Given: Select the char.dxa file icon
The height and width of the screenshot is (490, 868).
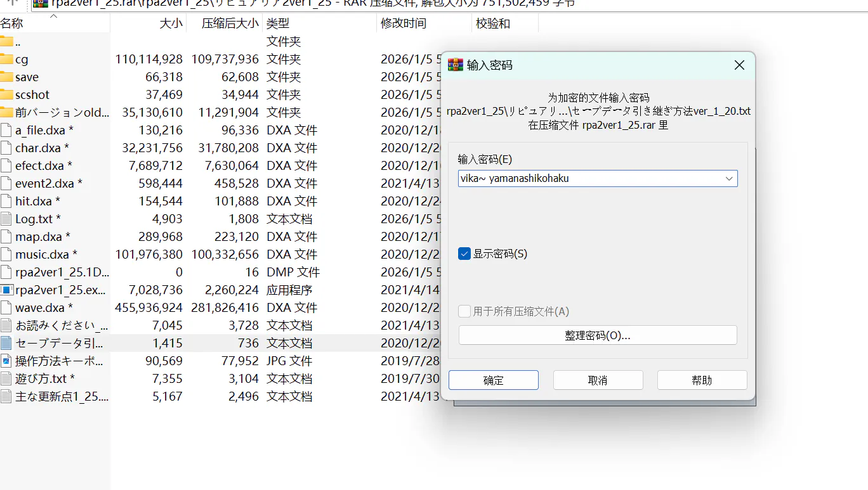Looking at the screenshot, I should (x=6, y=148).
